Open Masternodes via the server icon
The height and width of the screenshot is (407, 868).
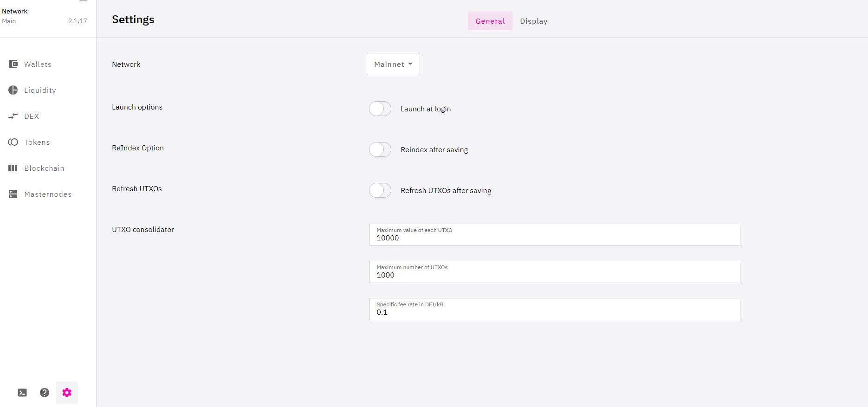[x=13, y=194]
